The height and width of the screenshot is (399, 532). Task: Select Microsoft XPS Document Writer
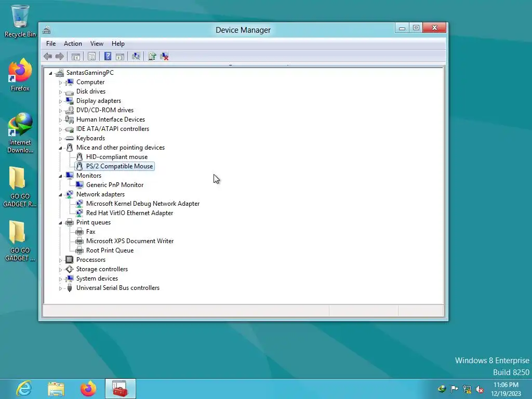130,241
